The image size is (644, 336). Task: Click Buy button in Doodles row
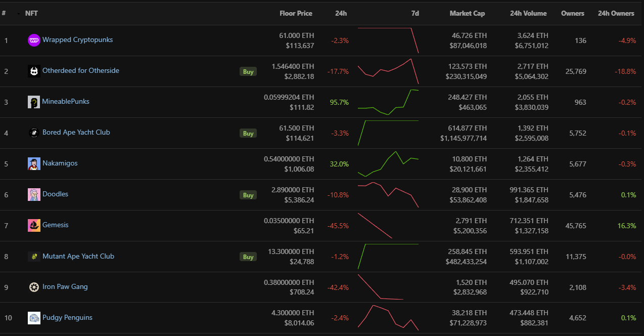[248, 195]
